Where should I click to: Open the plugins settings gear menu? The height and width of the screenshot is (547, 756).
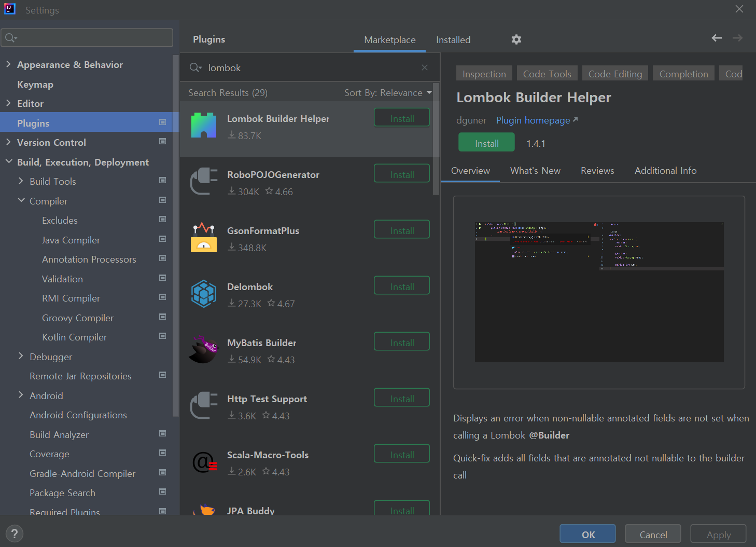coord(516,39)
